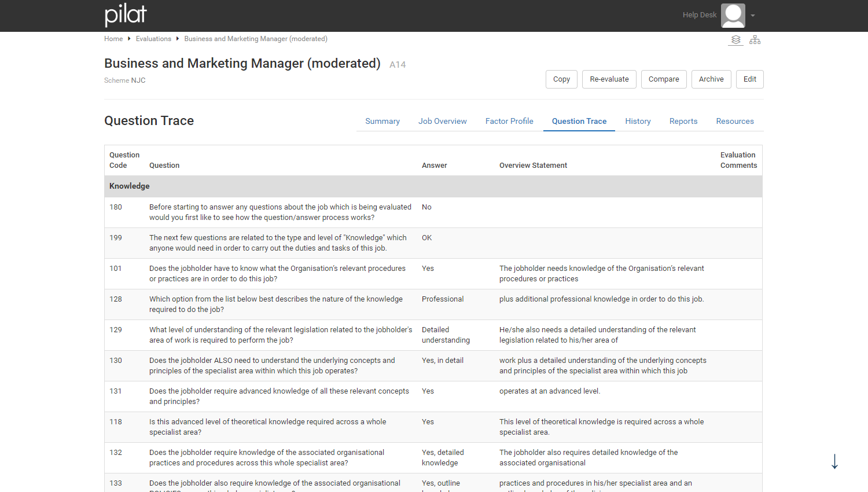
Task: Click the 'OK' answer for question 199
Action: 427,238
